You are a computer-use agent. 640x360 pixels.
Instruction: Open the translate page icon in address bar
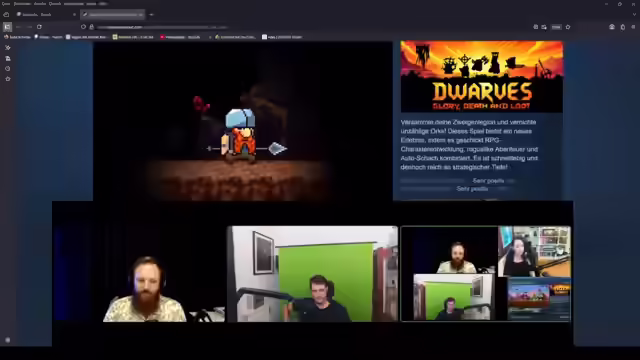[x=544, y=27]
